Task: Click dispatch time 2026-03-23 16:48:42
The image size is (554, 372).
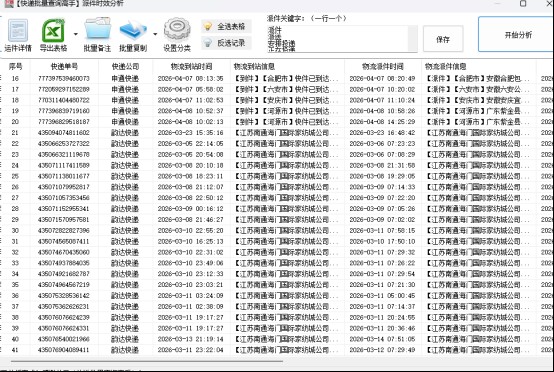Action: click(382, 133)
